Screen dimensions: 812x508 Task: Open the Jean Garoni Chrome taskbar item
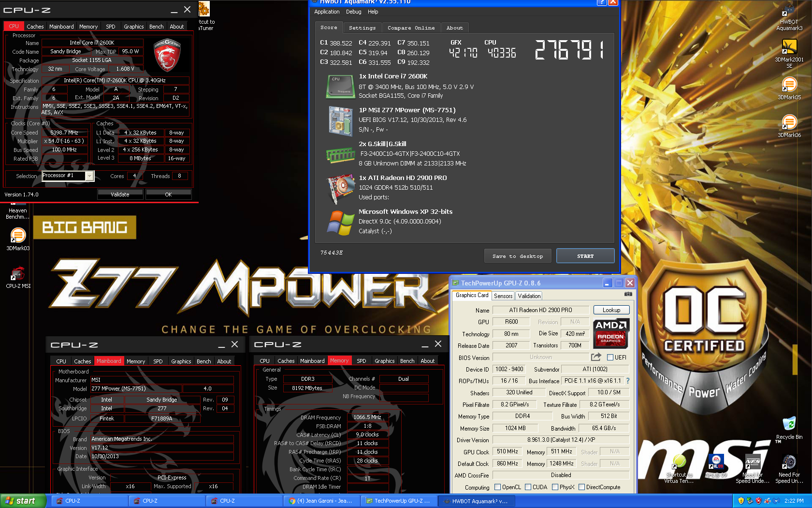pyautogui.click(x=321, y=501)
